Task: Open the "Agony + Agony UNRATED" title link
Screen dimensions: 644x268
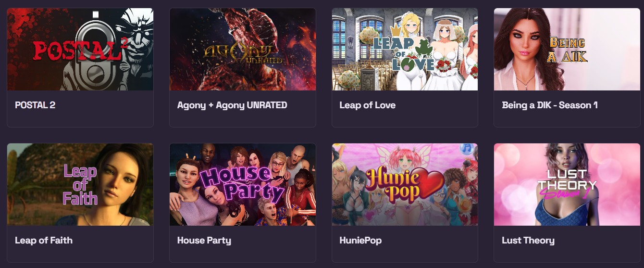Action: 232,105
